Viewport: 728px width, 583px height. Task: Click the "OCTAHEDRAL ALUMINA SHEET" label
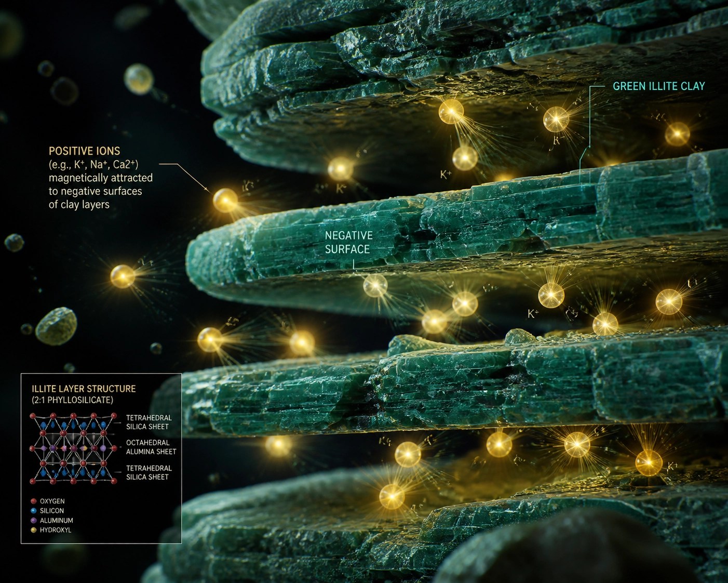point(151,447)
